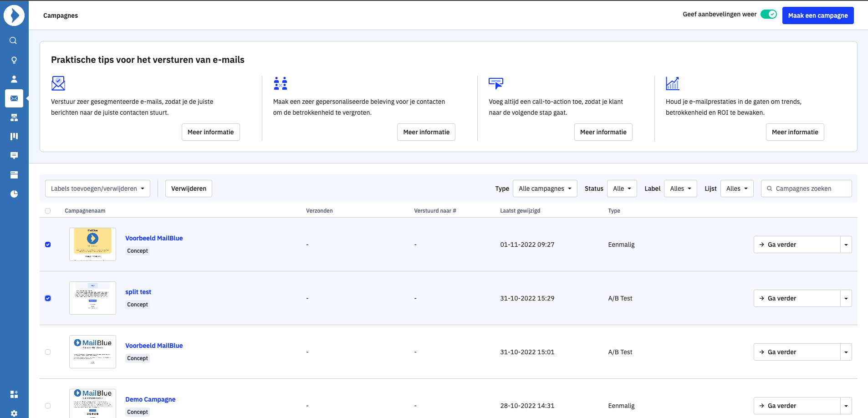Open Voorbeeld MailBlue link dated 31-10-2022 15:01

154,346
